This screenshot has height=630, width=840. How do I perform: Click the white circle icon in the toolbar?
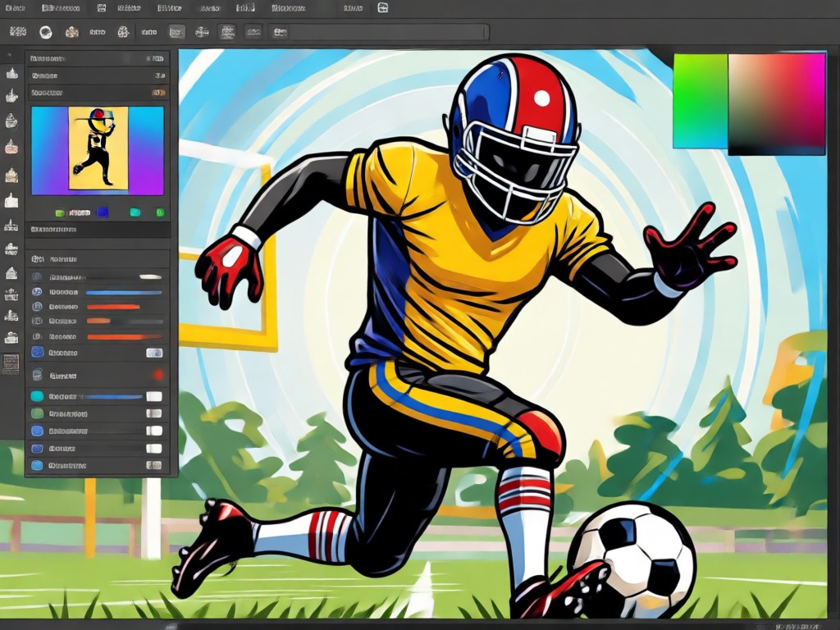pos(46,32)
